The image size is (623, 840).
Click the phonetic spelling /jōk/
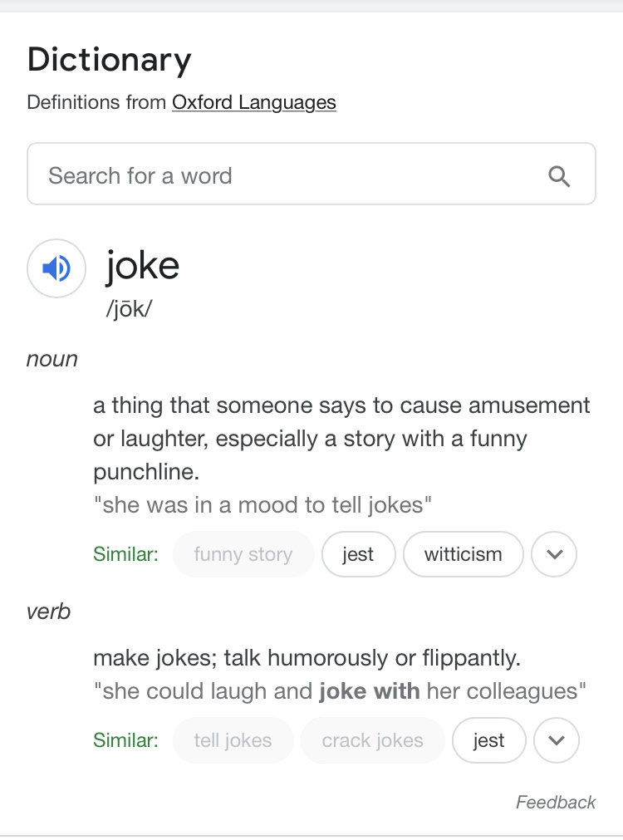tap(129, 309)
